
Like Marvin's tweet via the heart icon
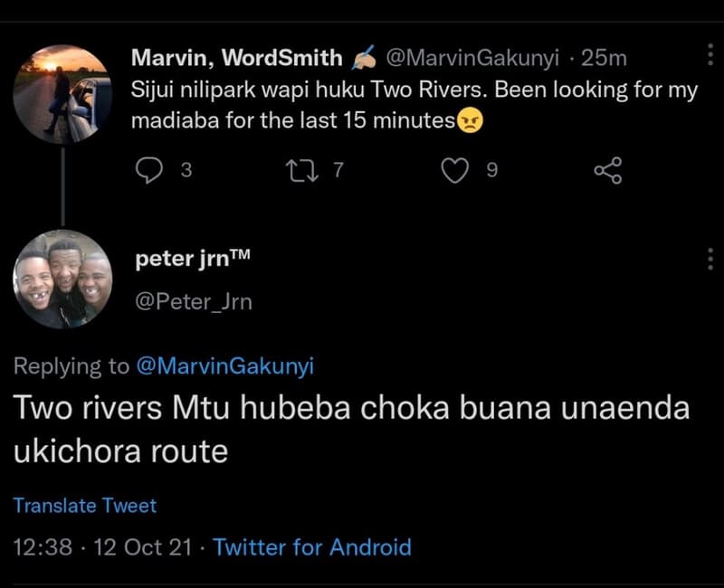[x=457, y=167]
